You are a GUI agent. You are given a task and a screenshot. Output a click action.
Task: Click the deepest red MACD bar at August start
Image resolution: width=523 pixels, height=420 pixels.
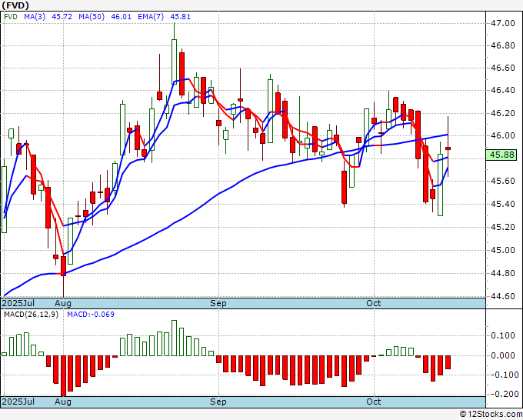pyautogui.click(x=63, y=375)
